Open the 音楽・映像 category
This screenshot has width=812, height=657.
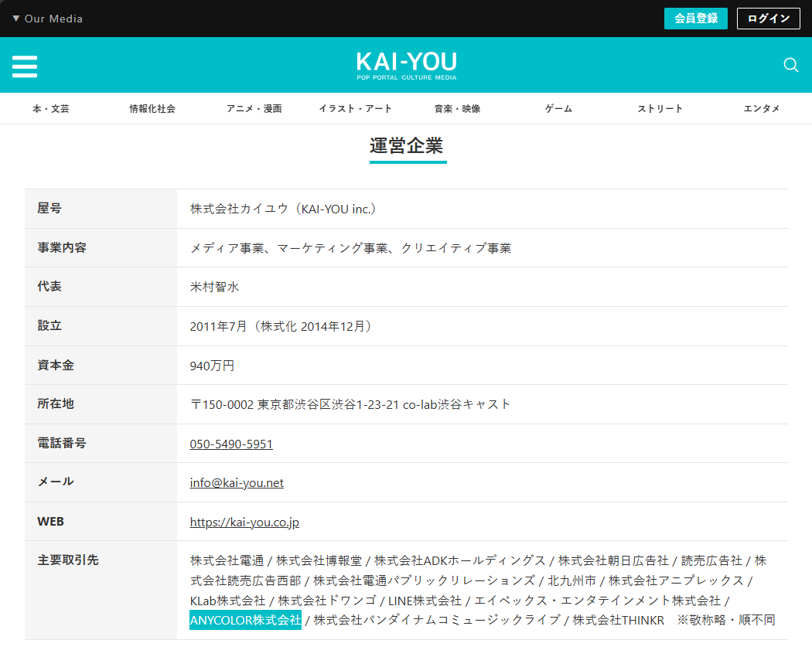coord(457,109)
